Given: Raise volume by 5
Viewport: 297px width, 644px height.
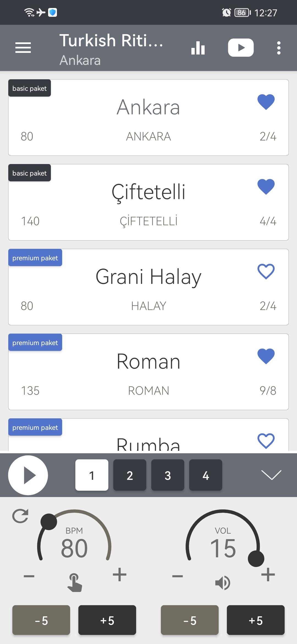Looking at the screenshot, I should 256,620.
